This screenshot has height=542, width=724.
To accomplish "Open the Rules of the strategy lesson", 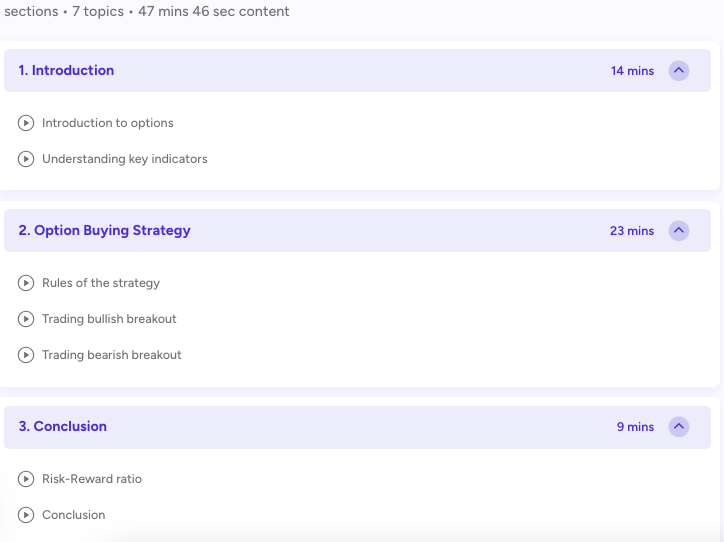I will pos(101,283).
